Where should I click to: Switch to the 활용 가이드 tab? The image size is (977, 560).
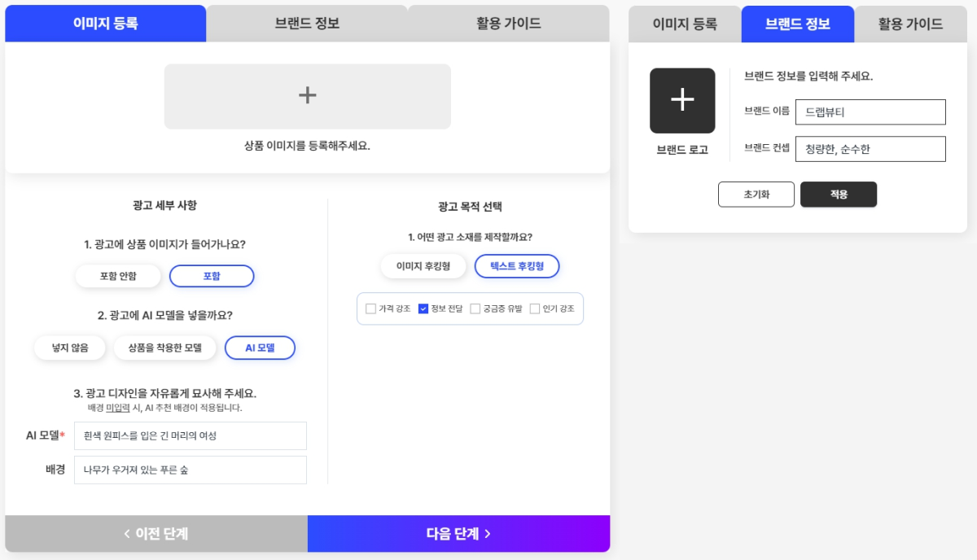pos(507,23)
